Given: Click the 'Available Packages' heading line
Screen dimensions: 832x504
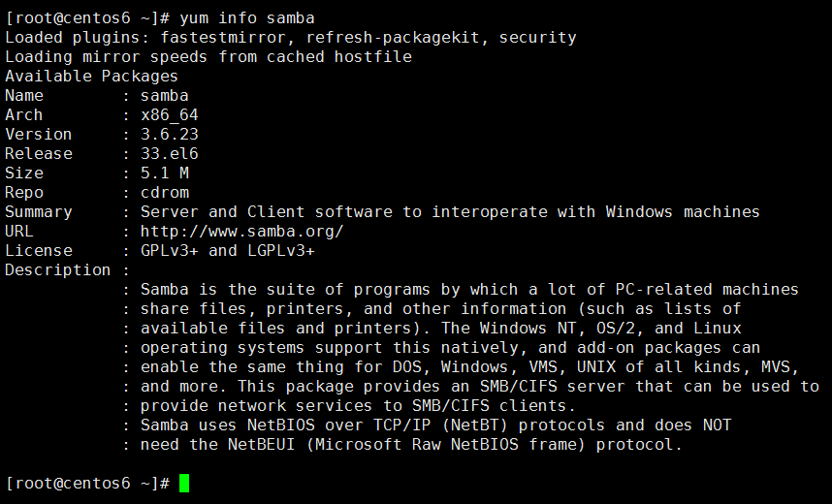Looking at the screenshot, I should click(x=92, y=77).
